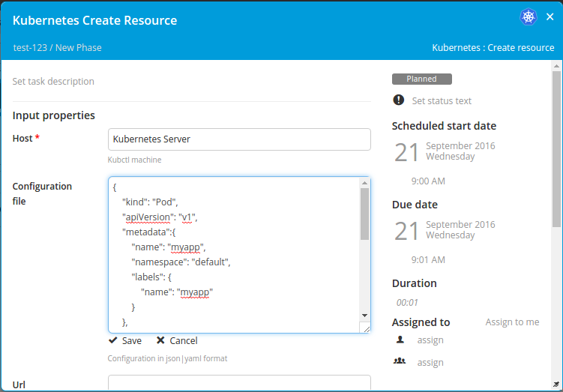
Task: Edit the 00:01 duration value
Action: click(407, 303)
